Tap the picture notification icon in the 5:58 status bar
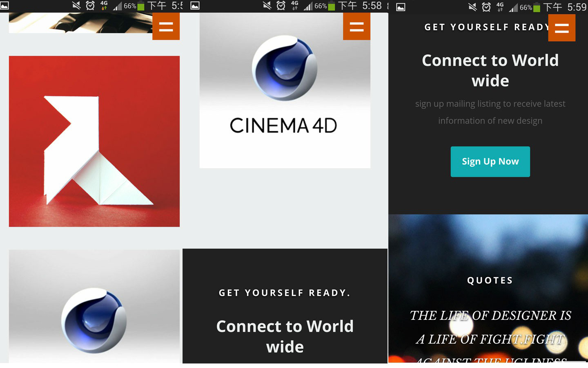588x368 pixels. [x=195, y=6]
